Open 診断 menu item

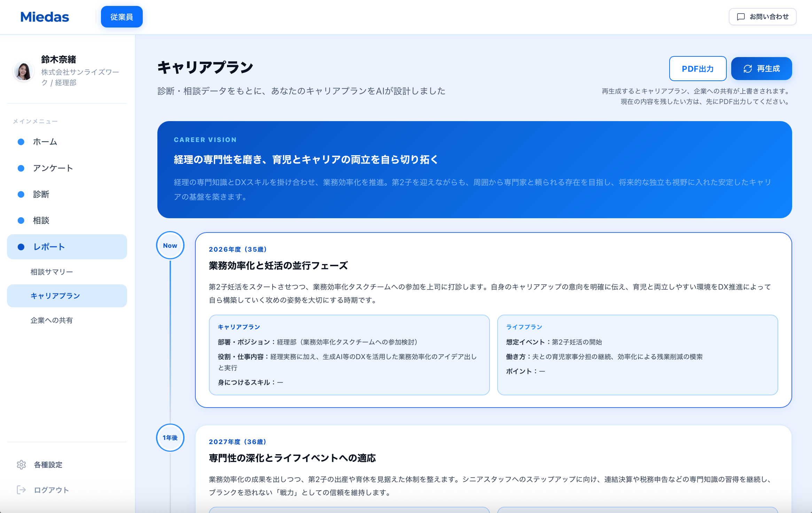(67, 194)
